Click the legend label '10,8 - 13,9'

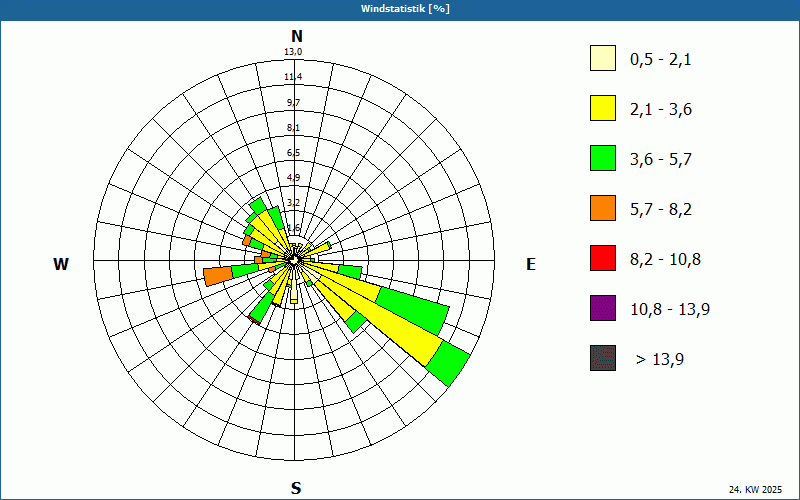click(x=670, y=310)
